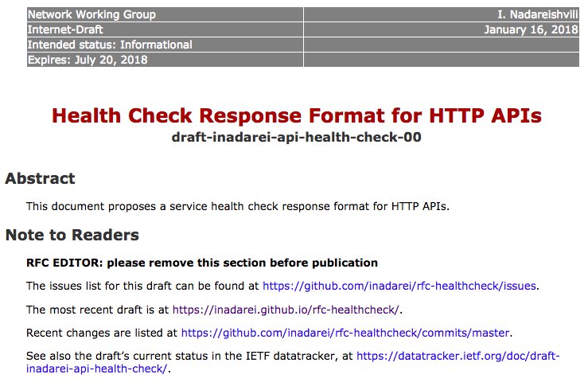The image size is (588, 386).
Task: Click the subtitle 'draft-inadarei-api-health-check-00'
Action: tap(296, 138)
